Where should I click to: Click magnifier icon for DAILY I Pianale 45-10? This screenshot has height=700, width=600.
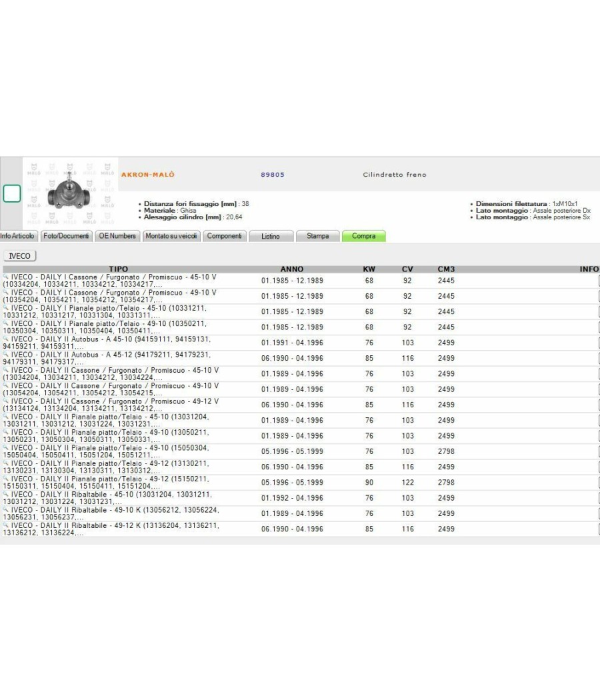[6, 308]
